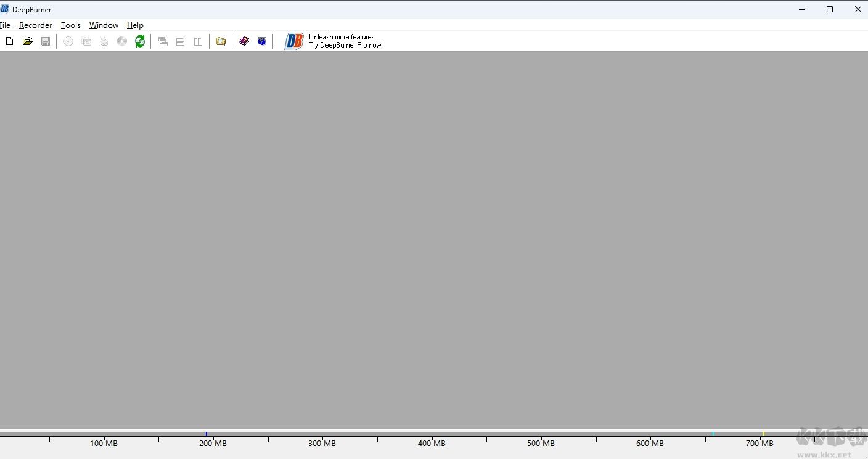Open the Help menu
Screen dimensions: 868x459
point(135,25)
